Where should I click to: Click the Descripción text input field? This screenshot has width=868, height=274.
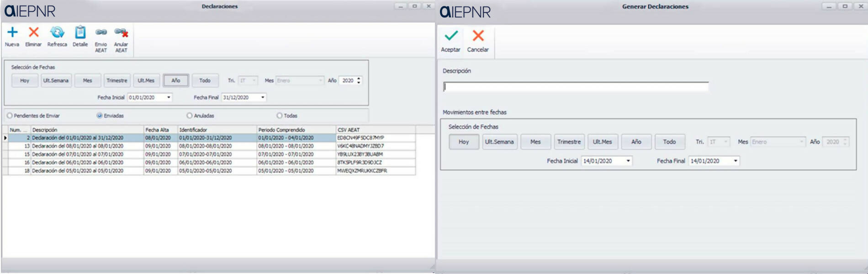coord(576,87)
